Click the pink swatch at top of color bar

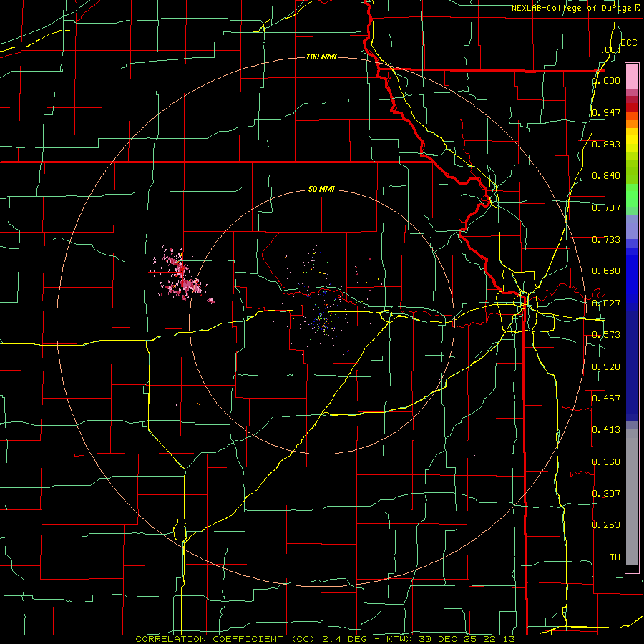coord(632,76)
